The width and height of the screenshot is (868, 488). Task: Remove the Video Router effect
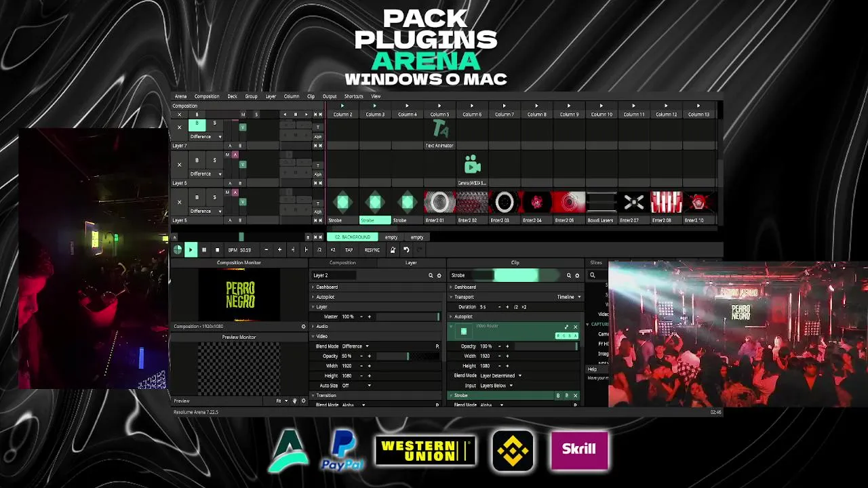click(x=575, y=327)
